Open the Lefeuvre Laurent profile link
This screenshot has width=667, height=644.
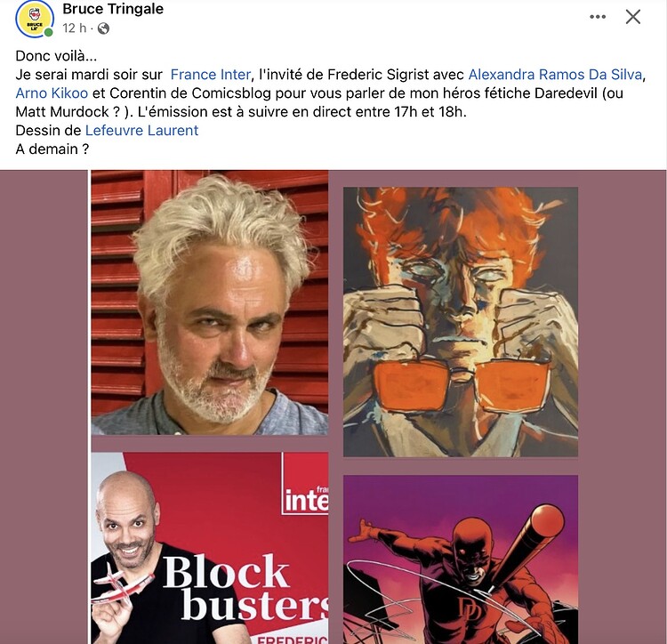pyautogui.click(x=141, y=130)
